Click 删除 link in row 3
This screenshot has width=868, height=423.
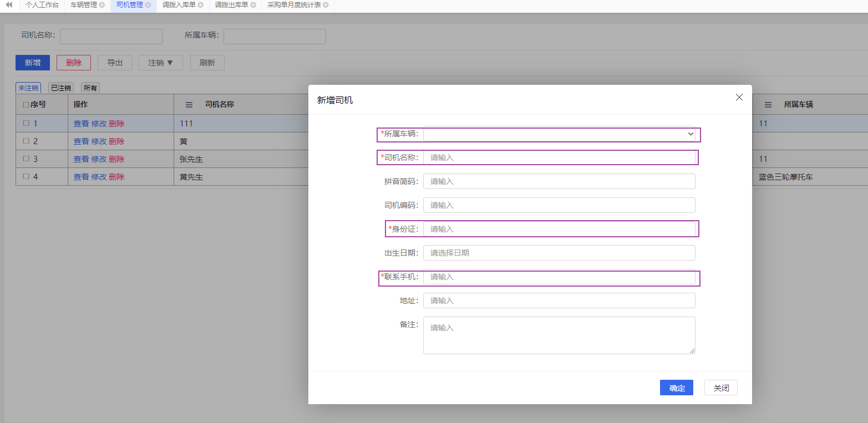tap(116, 159)
